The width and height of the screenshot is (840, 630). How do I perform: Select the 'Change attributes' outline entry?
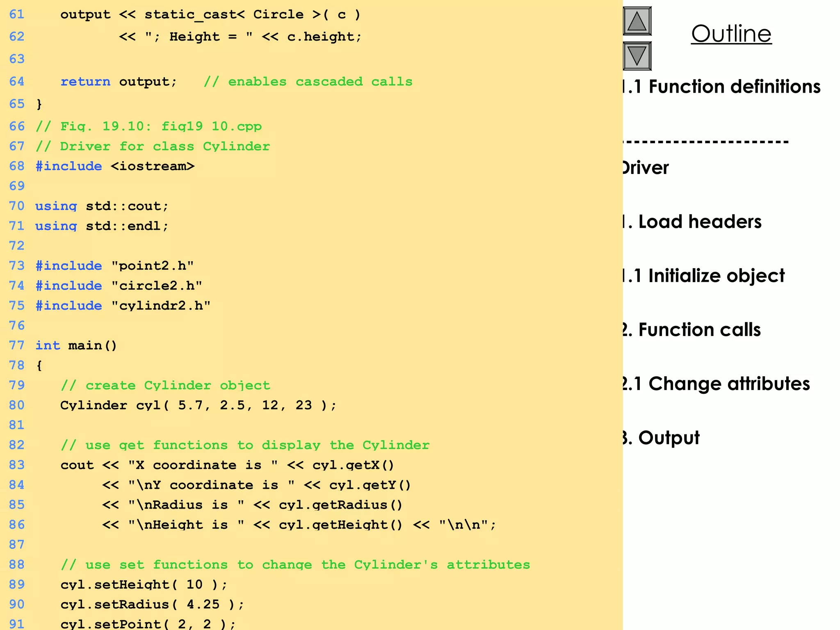pos(717,384)
